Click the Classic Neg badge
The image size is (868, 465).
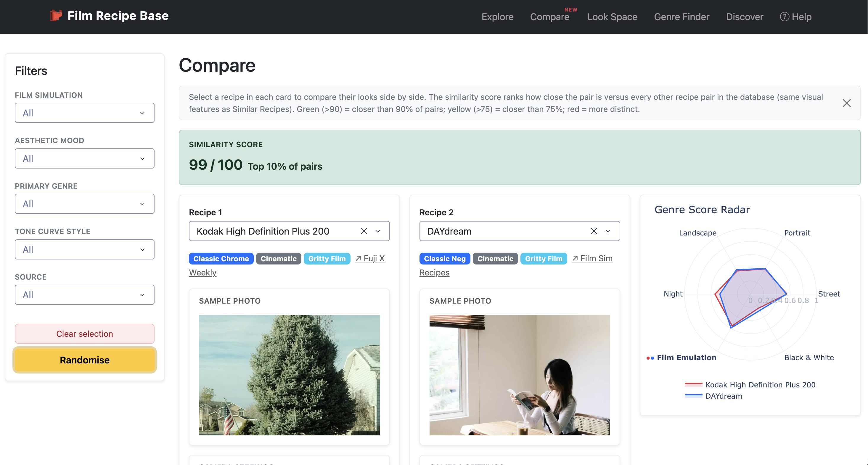444,259
